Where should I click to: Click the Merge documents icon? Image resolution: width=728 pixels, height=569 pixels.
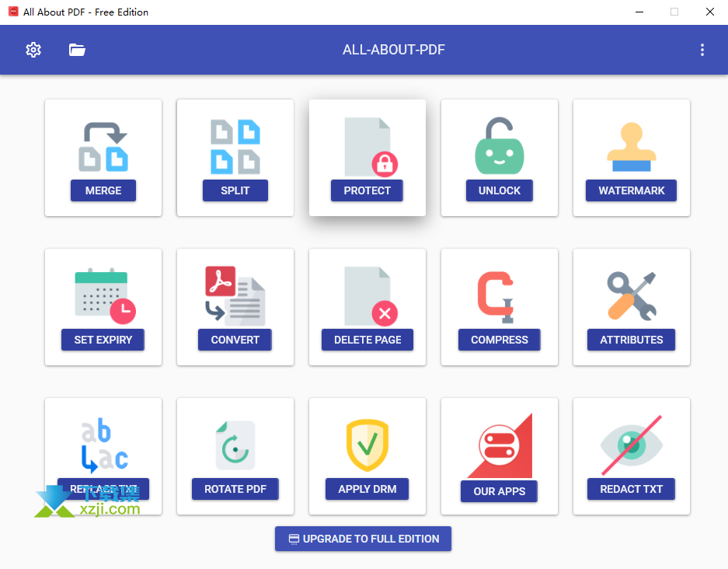(103, 147)
